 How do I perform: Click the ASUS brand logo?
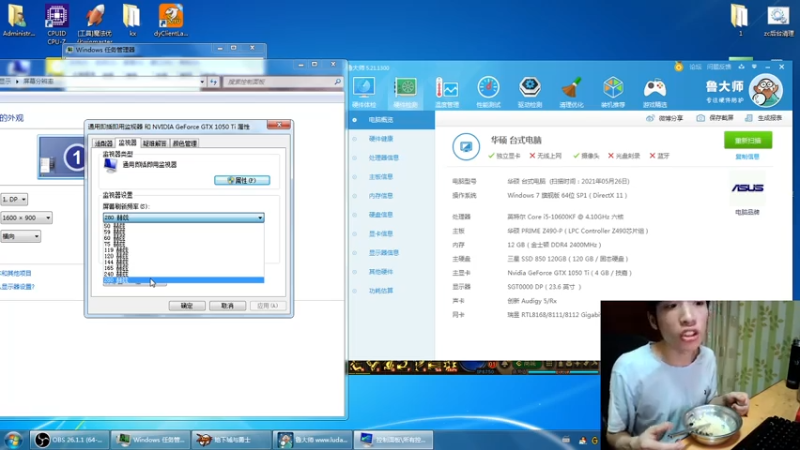(x=747, y=188)
